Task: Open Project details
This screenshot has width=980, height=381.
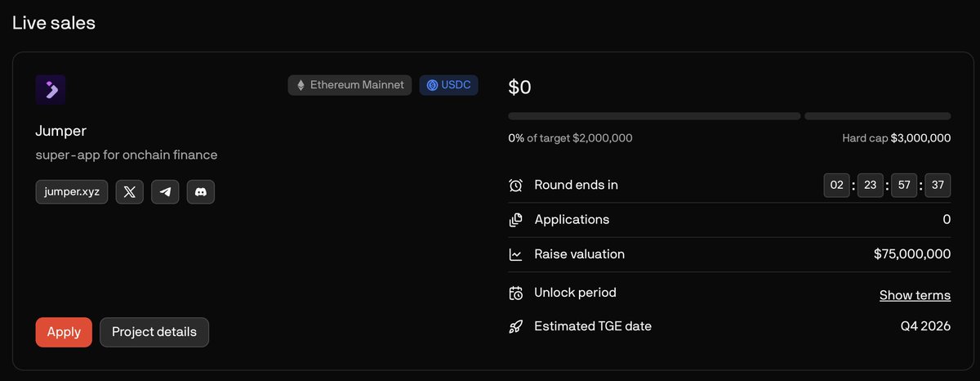Action: [154, 332]
